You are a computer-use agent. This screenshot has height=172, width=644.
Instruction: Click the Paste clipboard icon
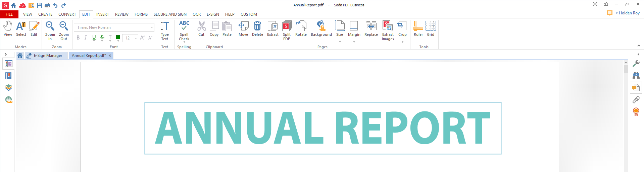pos(227,29)
